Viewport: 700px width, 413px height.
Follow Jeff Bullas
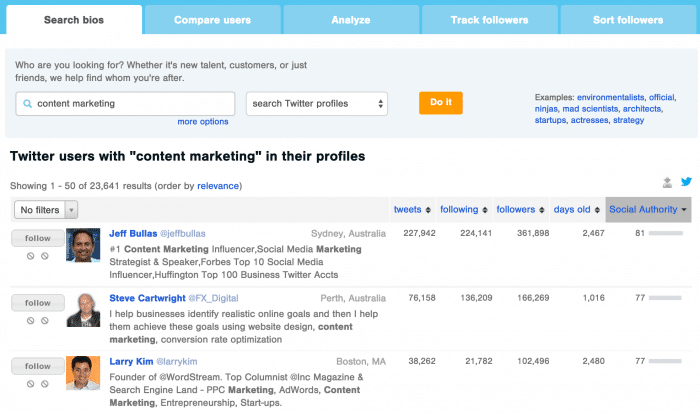coord(38,238)
